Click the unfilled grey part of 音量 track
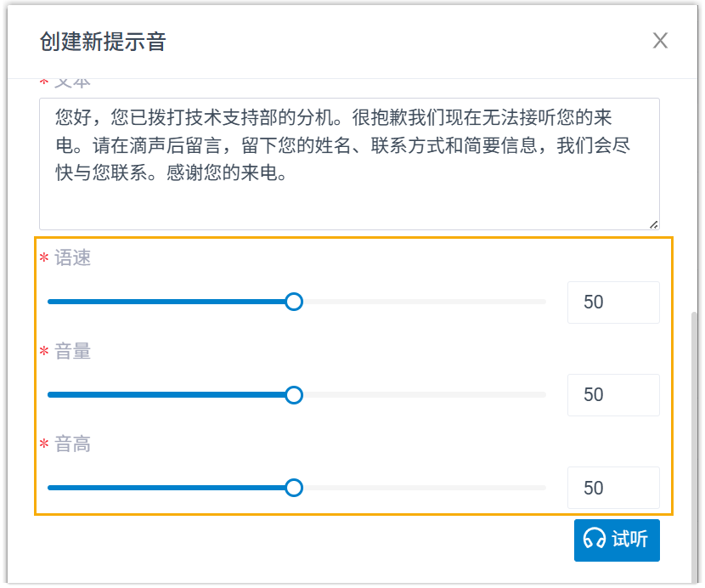Viewport: 705px width, 588px height. pyautogui.click(x=425, y=395)
